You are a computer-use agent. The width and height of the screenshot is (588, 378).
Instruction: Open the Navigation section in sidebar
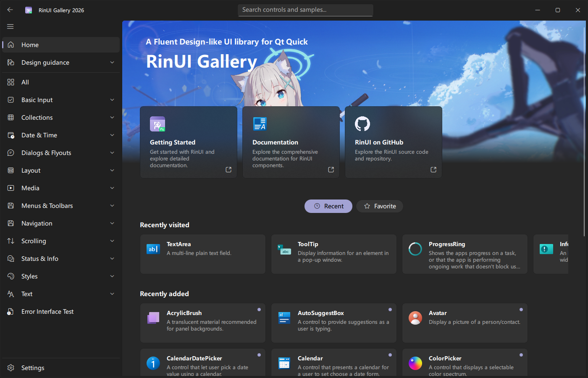(61, 223)
